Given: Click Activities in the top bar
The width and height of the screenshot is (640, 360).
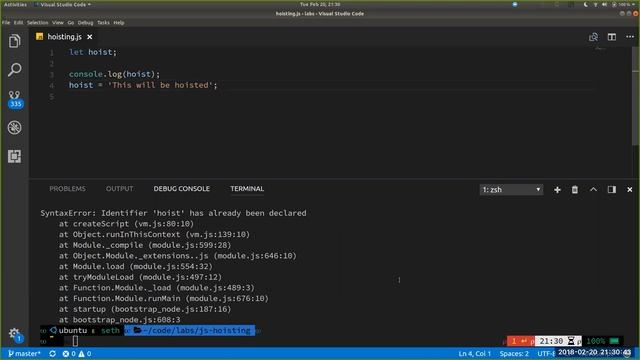Looking at the screenshot, I should click(15, 4).
